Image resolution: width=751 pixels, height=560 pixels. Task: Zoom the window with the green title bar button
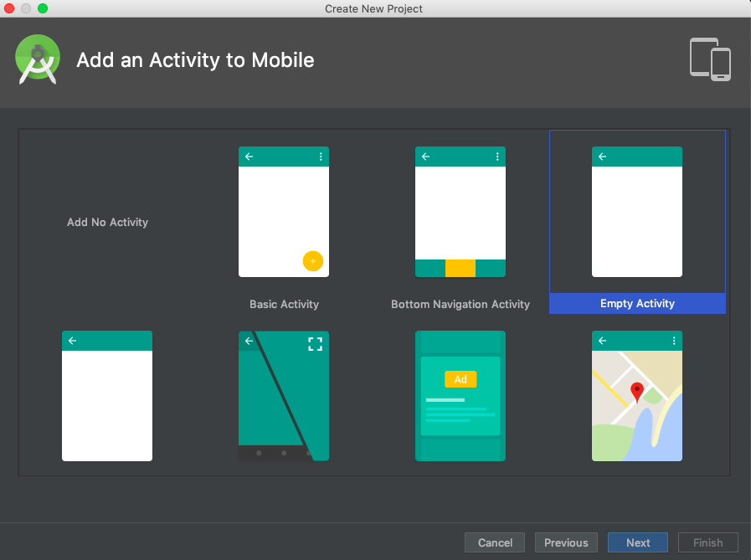pos(43,8)
